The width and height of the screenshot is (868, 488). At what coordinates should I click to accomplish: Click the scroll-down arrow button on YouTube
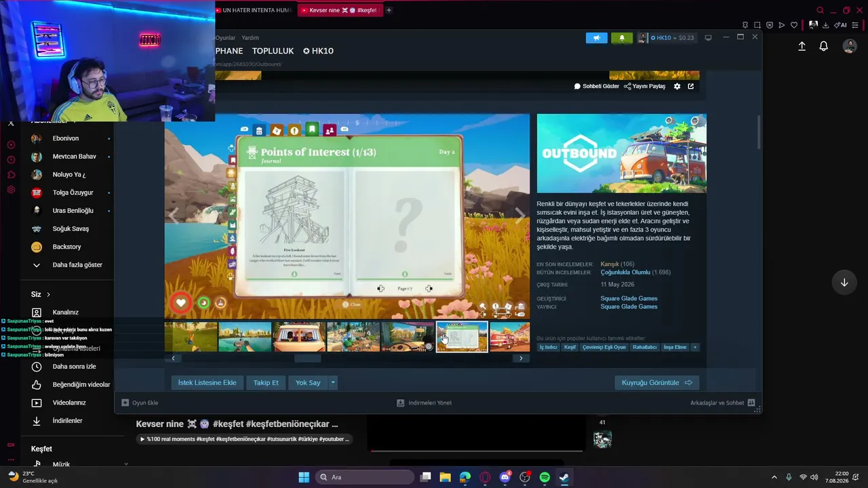pyautogui.click(x=844, y=283)
